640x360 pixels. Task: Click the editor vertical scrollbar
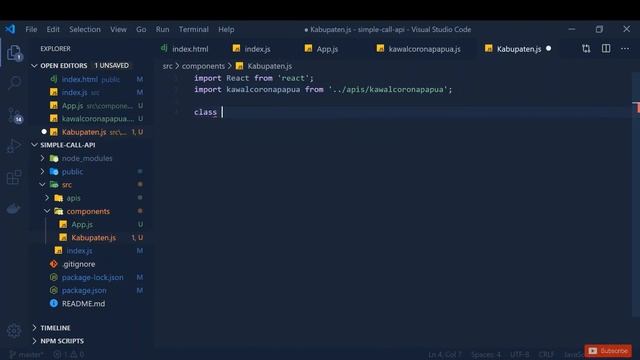(636, 194)
